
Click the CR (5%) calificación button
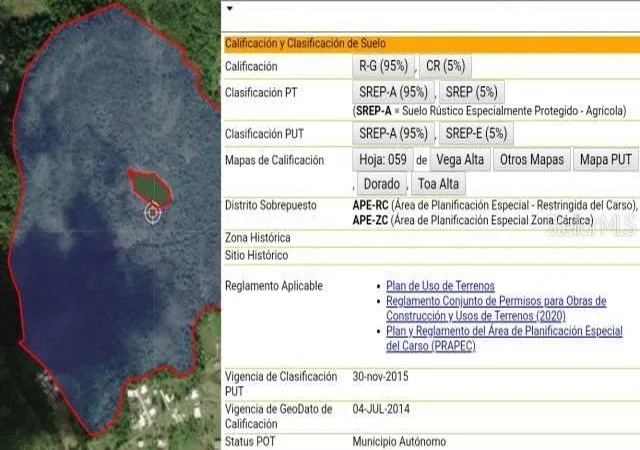pyautogui.click(x=445, y=66)
